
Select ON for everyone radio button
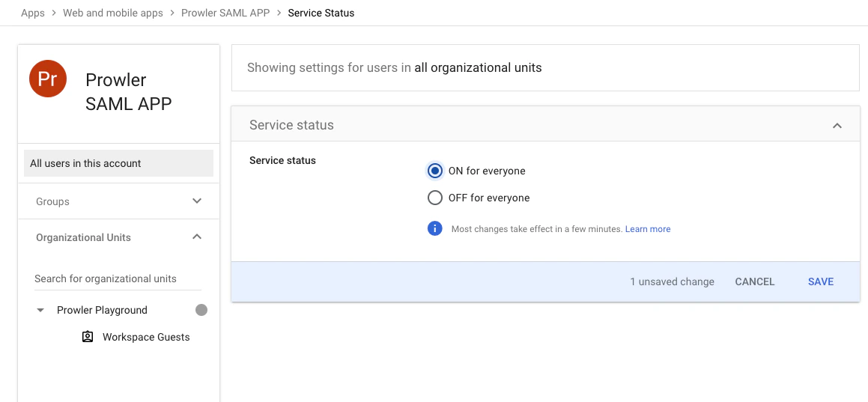pyautogui.click(x=435, y=171)
